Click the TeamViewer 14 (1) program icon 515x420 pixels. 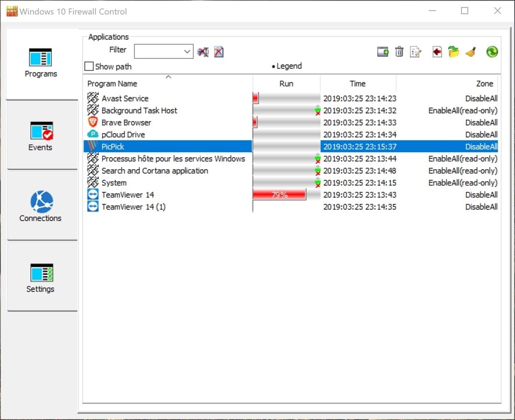pos(93,206)
